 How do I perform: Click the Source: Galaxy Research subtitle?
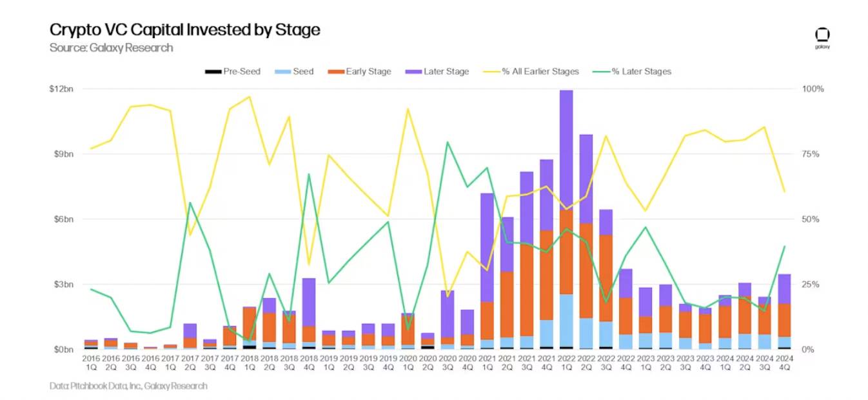point(112,48)
